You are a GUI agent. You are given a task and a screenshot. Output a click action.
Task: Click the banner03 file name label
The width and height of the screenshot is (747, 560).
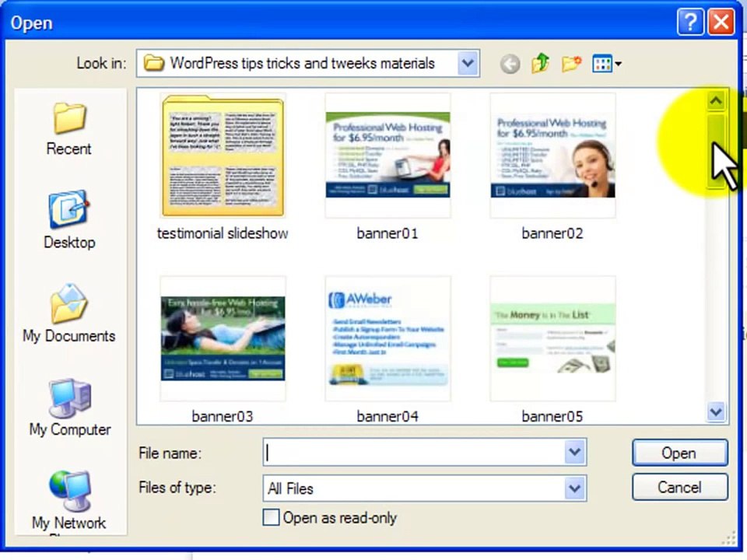223,416
